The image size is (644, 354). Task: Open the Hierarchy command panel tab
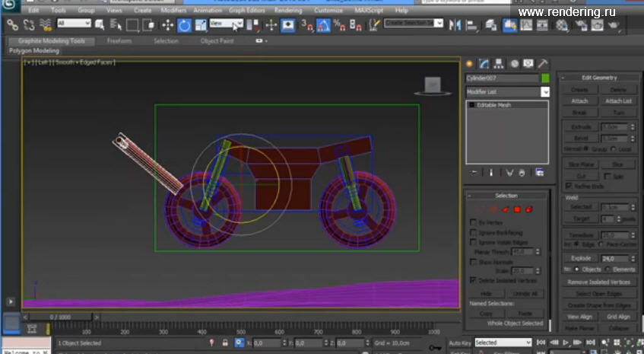tap(499, 64)
